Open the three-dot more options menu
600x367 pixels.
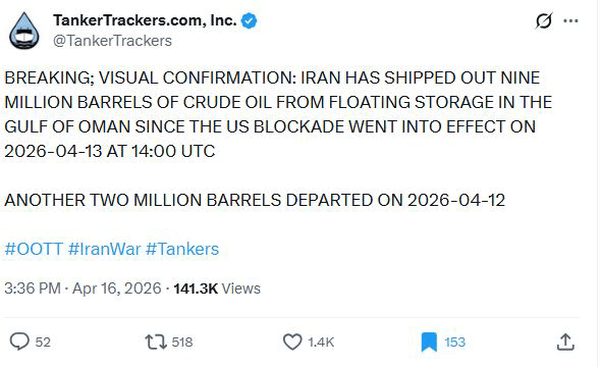[571, 21]
